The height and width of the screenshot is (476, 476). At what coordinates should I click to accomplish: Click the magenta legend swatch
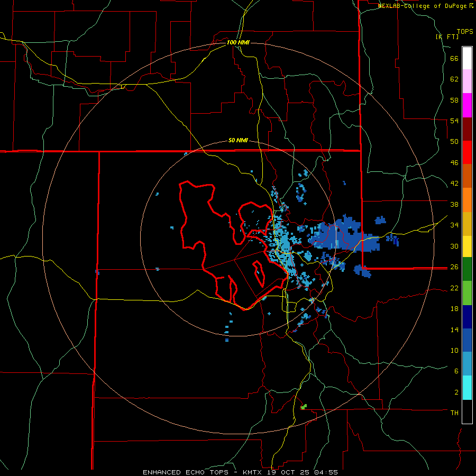[x=467, y=105]
